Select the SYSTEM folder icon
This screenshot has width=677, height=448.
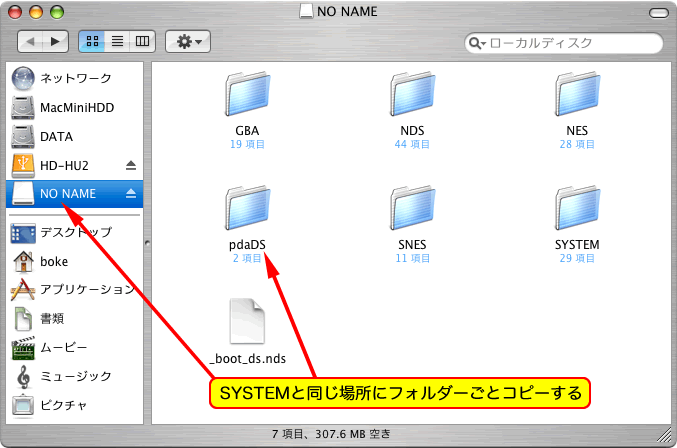(x=577, y=208)
